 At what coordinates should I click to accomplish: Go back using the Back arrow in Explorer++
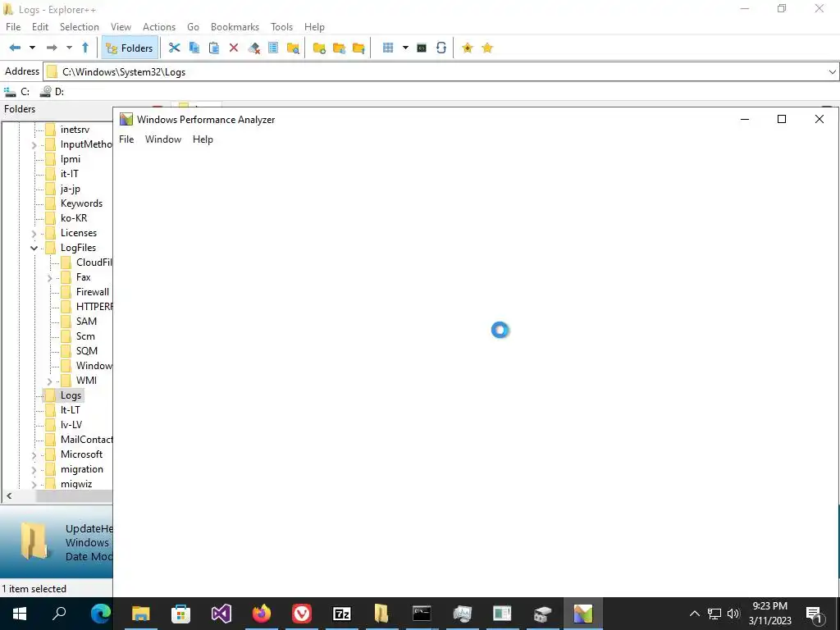pyautogui.click(x=15, y=48)
